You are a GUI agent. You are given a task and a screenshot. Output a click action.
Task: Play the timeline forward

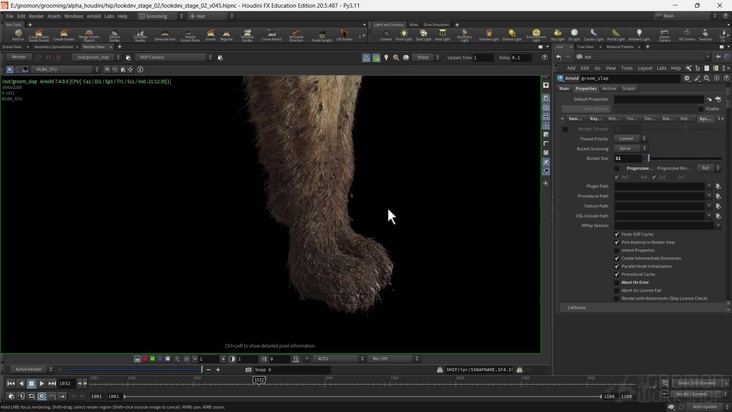(x=42, y=384)
